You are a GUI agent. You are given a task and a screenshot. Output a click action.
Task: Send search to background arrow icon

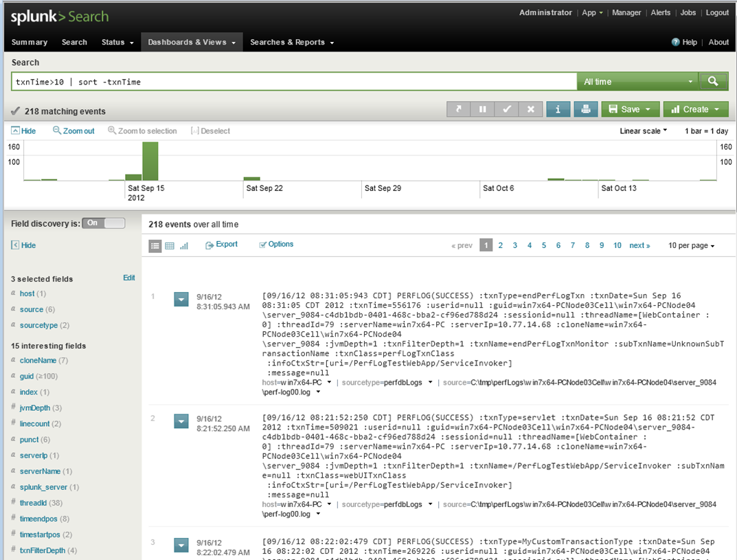pyautogui.click(x=458, y=109)
